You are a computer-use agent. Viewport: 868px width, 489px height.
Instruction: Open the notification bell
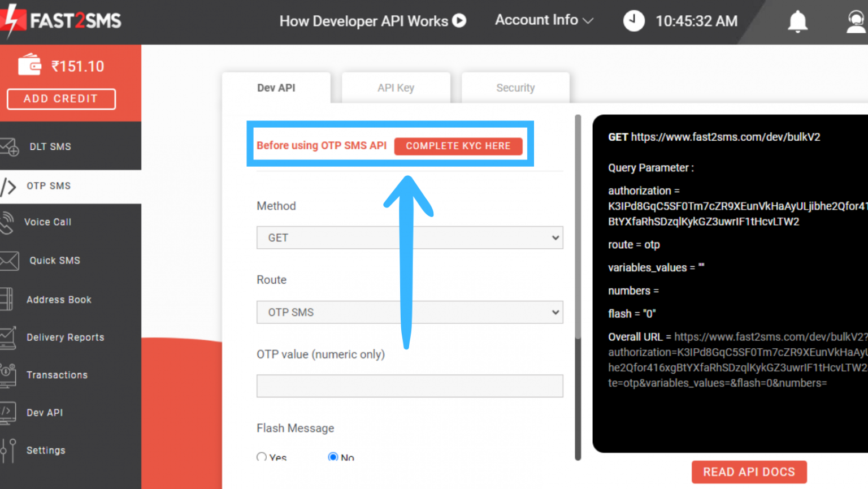[797, 20]
